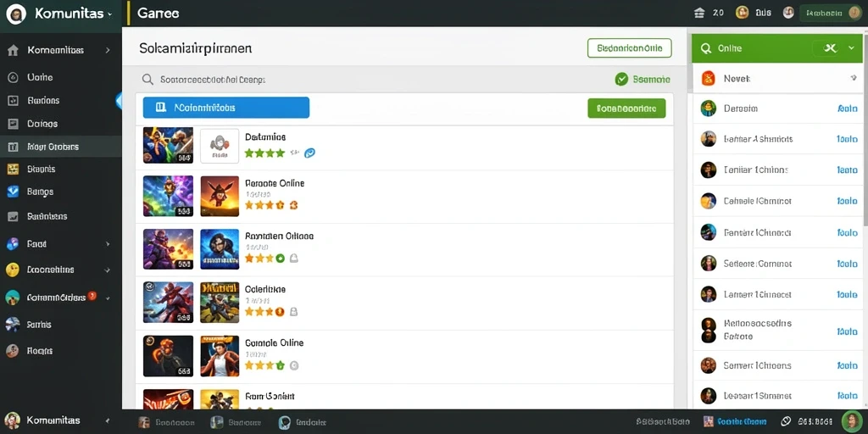The height and width of the screenshot is (434, 868).
Task: Click the green star rating under Detamiae
Action: 264,153
